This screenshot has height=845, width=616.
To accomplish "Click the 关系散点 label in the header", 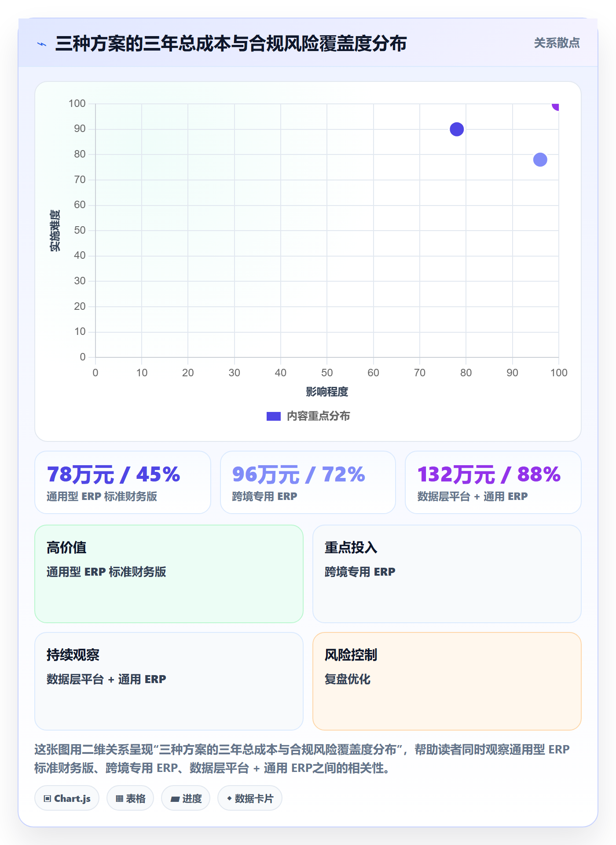I will (557, 43).
